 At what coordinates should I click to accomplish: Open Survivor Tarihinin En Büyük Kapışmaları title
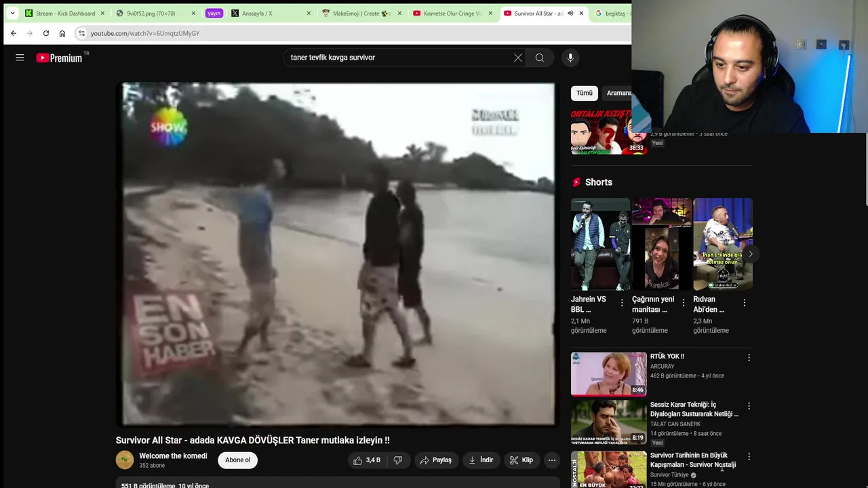click(693, 460)
